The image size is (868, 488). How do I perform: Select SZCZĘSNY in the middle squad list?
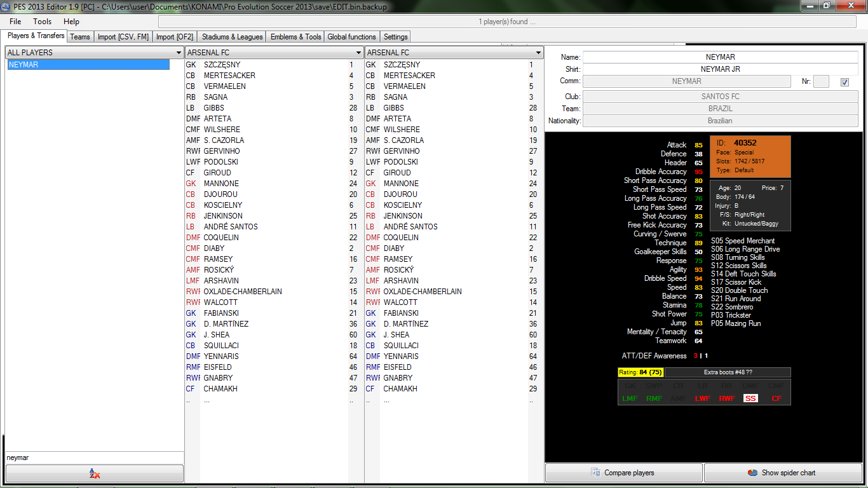pos(274,65)
